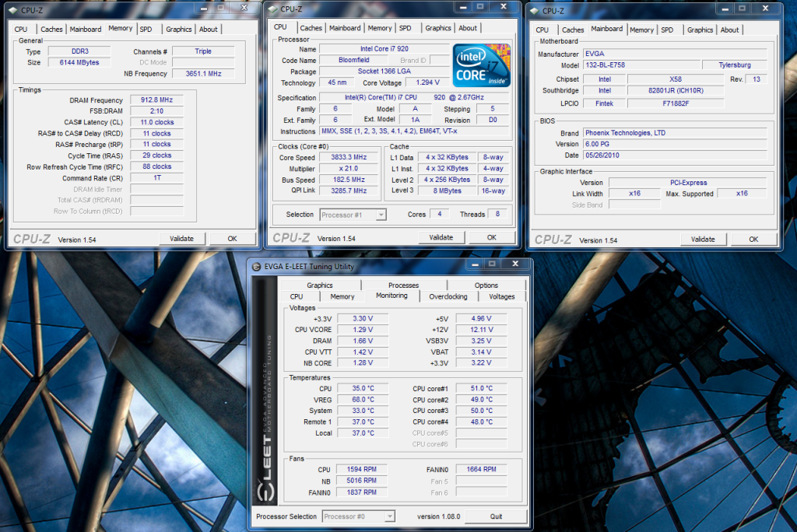
Task: Click the CPU-Z title icon on the Mainboard window
Action: pyautogui.click(x=535, y=10)
